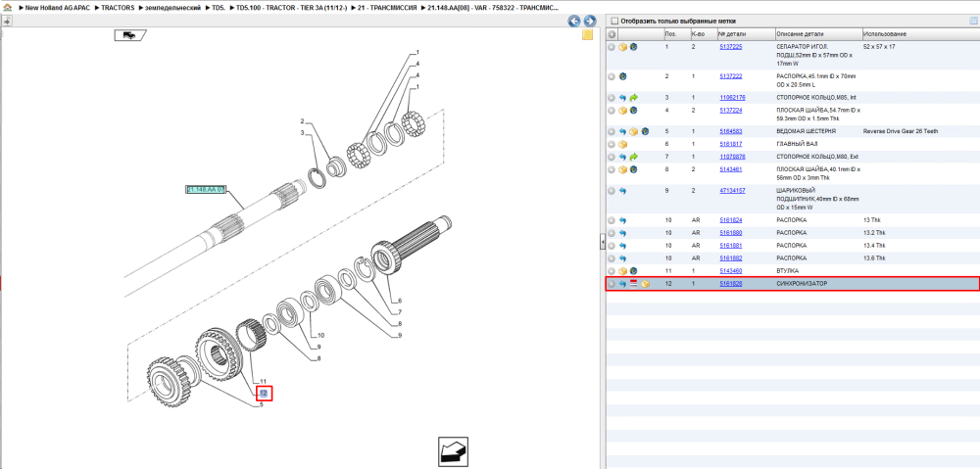The width and height of the screenshot is (980, 469).
Task: Click the blue arrow icon in row 47134157
Action: [x=622, y=191]
